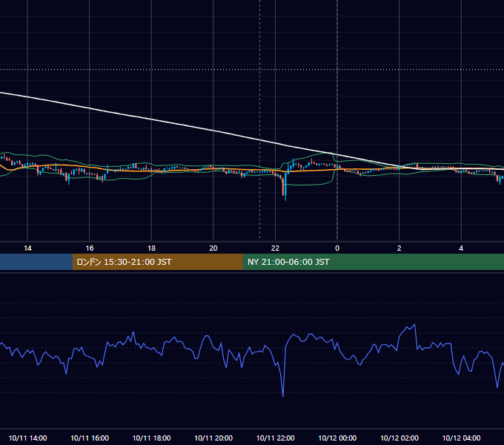Click the London session band 15:30-21:00 JST
This screenshot has height=445, width=504.
coord(157,262)
